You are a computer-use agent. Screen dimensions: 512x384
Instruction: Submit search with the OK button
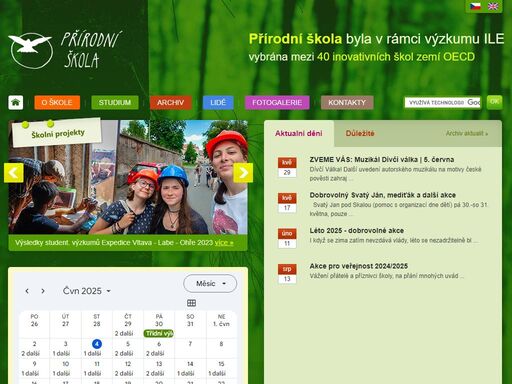495,102
